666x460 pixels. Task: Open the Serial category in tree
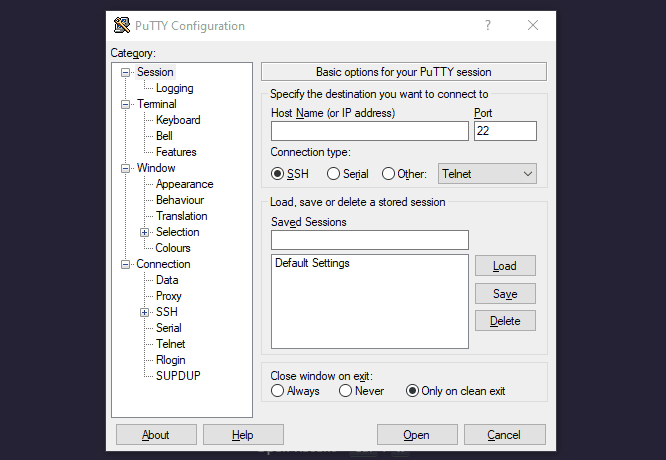(x=169, y=328)
